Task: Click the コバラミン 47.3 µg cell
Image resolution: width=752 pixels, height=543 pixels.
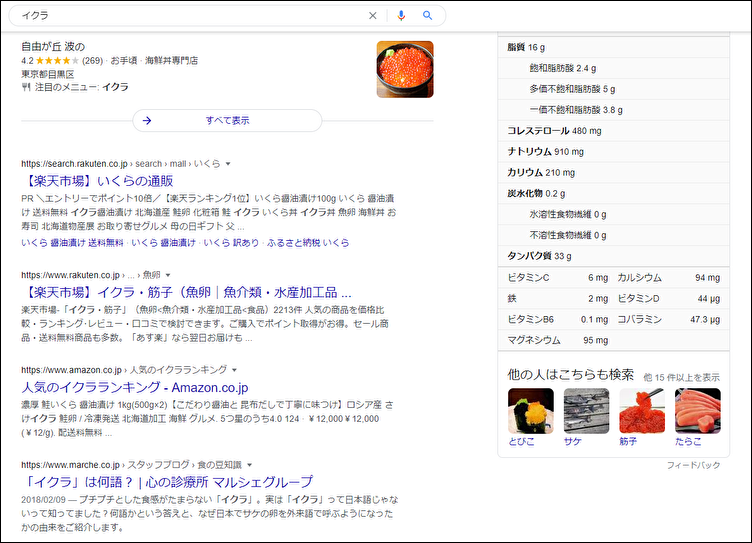Action: [669, 319]
